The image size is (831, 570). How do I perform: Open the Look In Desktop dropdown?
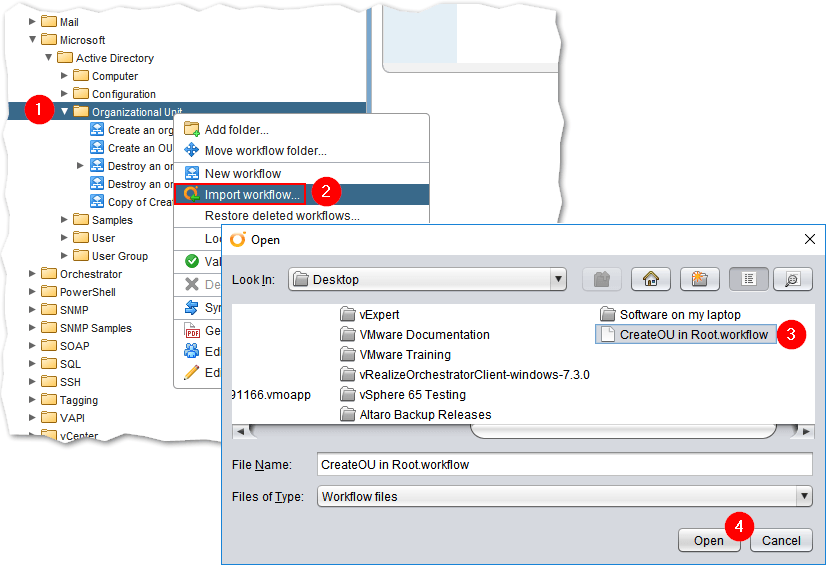(558, 279)
